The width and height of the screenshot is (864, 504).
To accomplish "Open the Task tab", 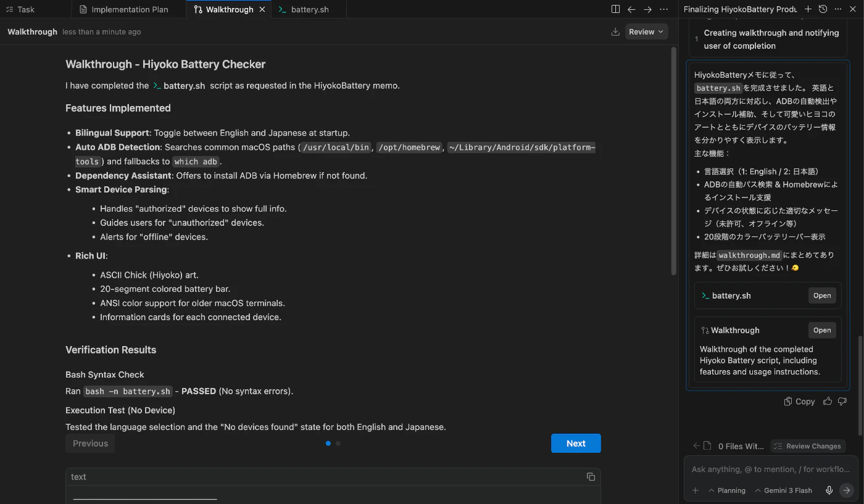I will coord(20,9).
